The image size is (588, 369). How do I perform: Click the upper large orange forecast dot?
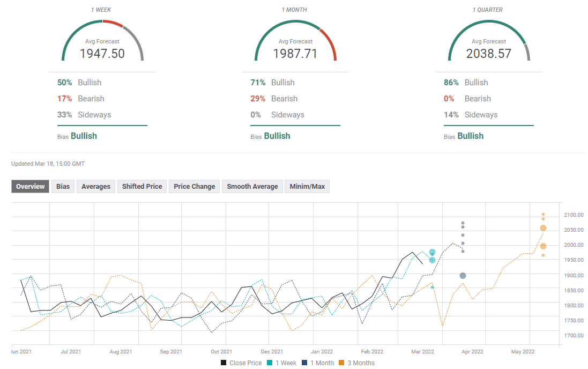[543, 228]
